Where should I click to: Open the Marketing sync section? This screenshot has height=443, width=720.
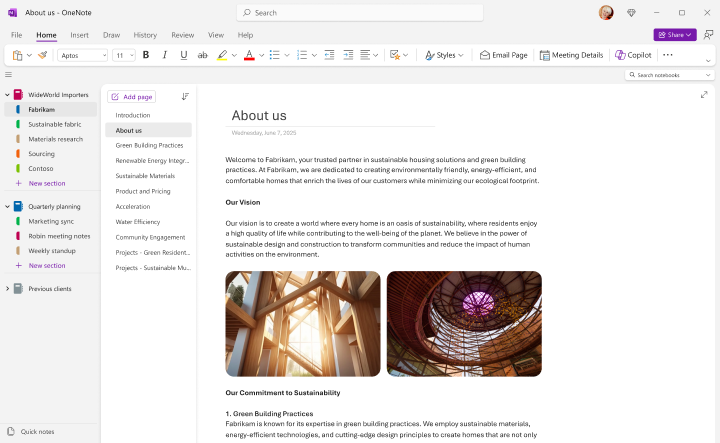51,221
